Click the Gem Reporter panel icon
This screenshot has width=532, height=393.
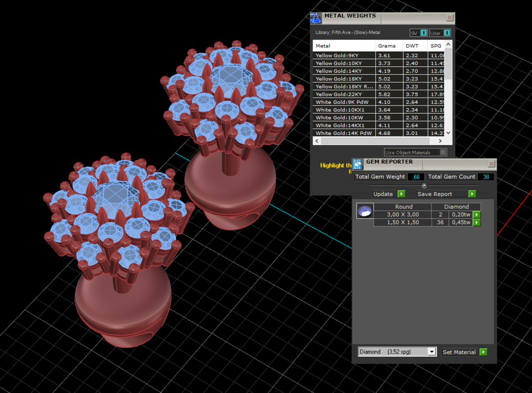pyautogui.click(x=358, y=164)
